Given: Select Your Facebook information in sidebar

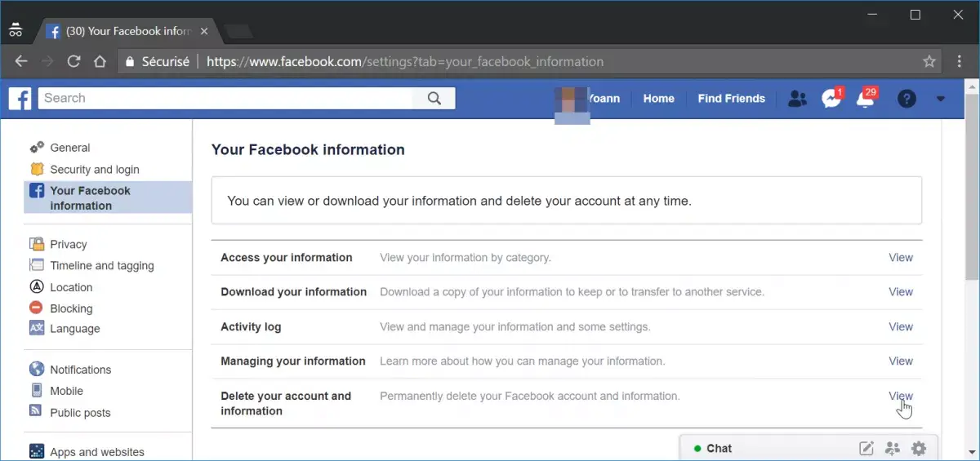Looking at the screenshot, I should click(x=108, y=197).
